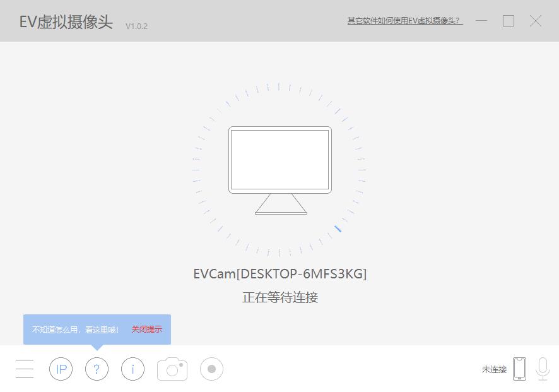Click the monitor preview illustration

pyautogui.click(x=280, y=170)
